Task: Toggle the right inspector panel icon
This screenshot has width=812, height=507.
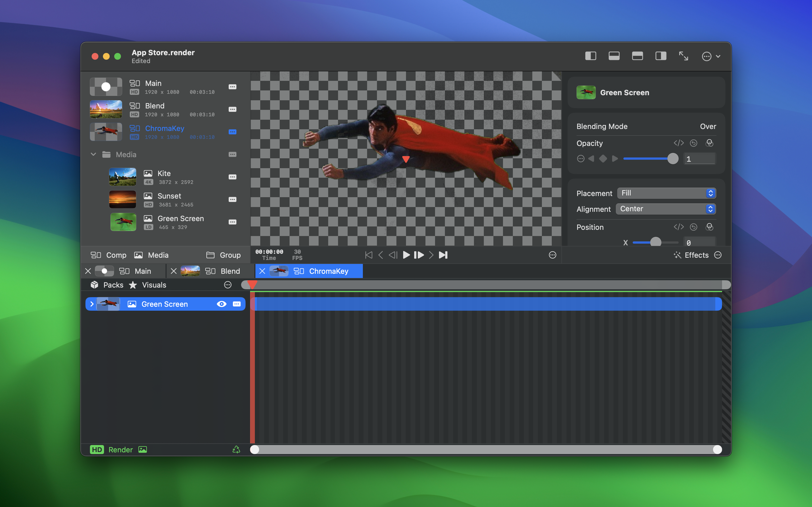Action: (661, 56)
